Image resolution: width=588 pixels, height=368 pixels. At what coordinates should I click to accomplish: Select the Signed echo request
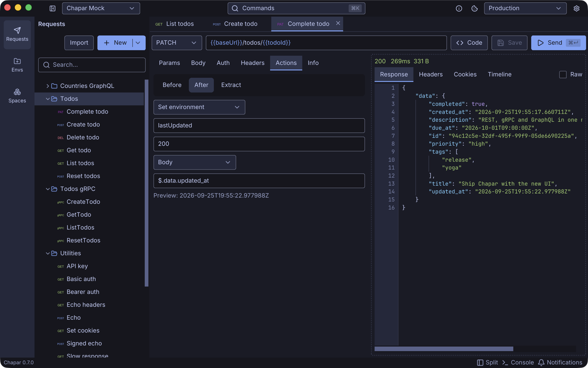(x=90, y=343)
